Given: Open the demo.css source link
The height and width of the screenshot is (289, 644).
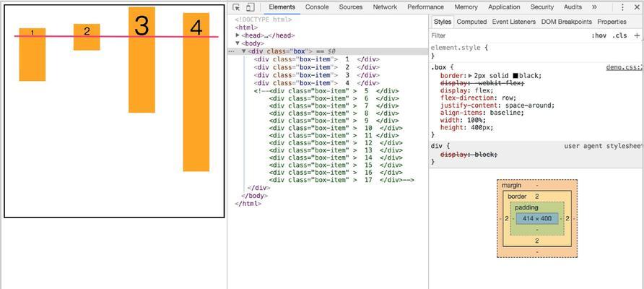Looking at the screenshot, I should (625, 67).
